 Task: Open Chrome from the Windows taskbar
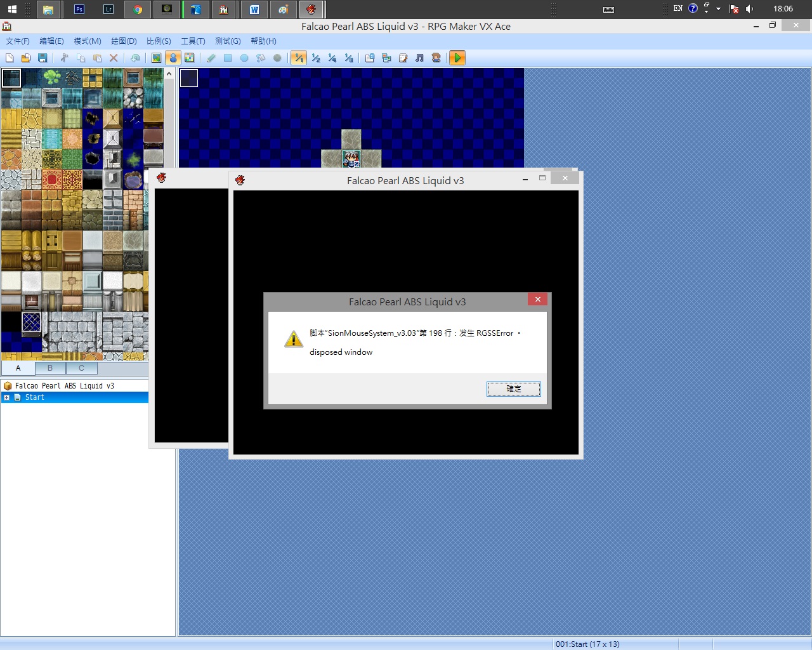point(138,10)
